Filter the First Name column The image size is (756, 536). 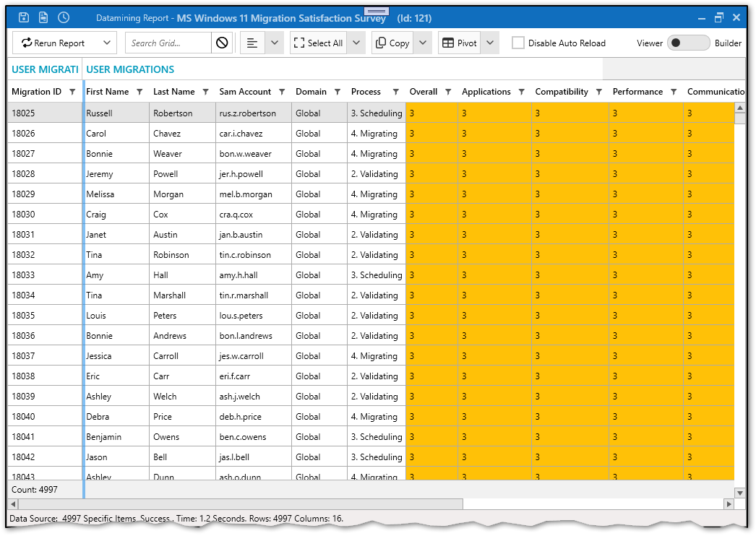(139, 92)
